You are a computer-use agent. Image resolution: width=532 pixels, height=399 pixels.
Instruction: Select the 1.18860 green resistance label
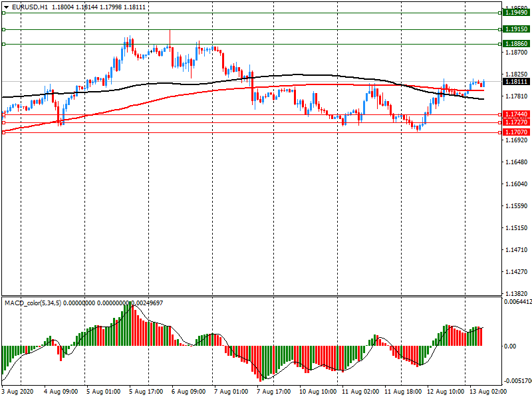click(516, 44)
